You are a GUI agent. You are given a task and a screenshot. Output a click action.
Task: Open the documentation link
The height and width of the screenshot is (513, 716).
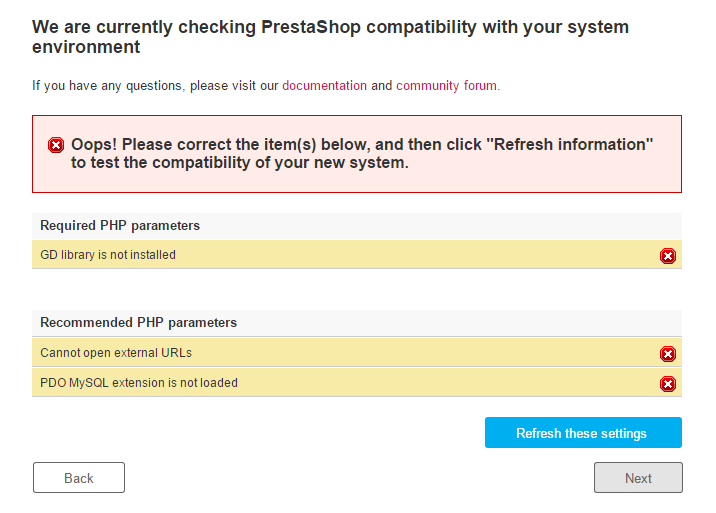(324, 86)
